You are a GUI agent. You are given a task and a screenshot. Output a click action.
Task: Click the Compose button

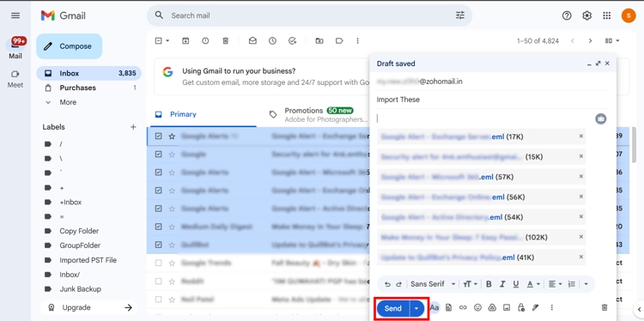tap(69, 46)
